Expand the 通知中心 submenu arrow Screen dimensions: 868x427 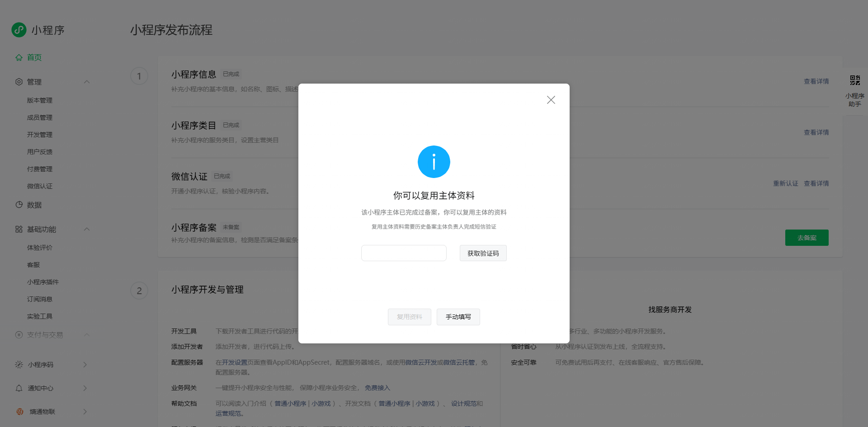point(85,388)
